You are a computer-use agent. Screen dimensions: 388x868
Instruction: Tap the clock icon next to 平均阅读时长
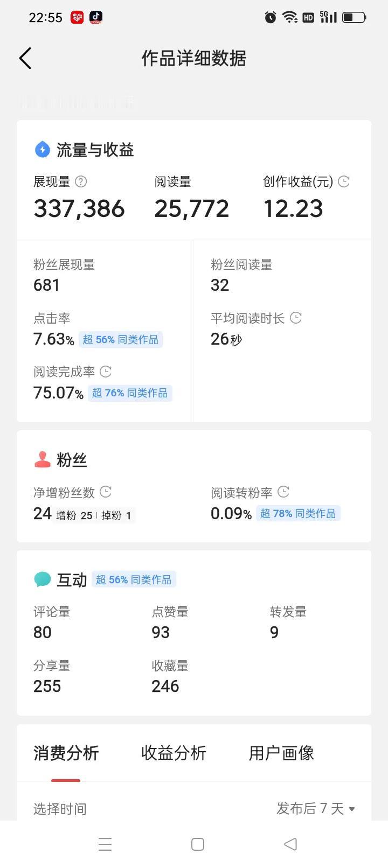pos(296,318)
